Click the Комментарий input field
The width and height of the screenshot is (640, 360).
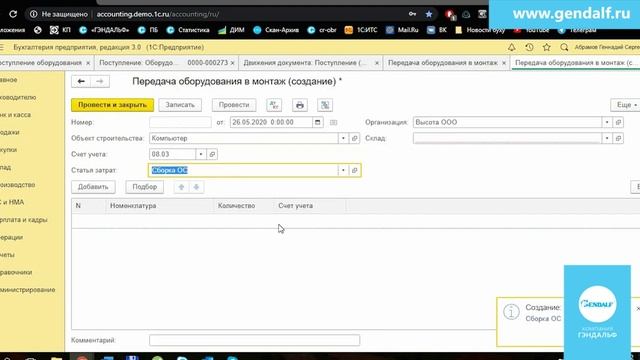click(254, 340)
